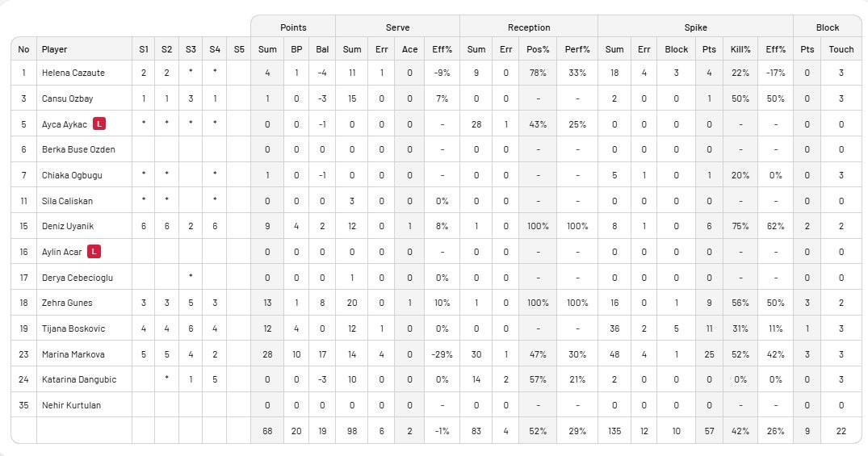This screenshot has height=456, width=868.
Task: Click the Touch column header
Action: point(841,49)
